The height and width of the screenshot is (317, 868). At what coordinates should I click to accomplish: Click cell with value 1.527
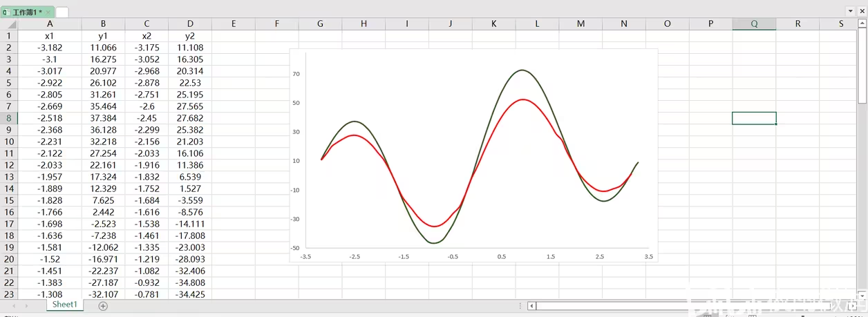click(x=190, y=189)
